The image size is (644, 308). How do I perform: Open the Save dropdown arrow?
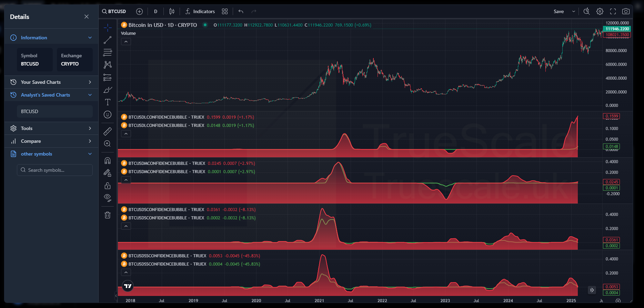pos(574,11)
